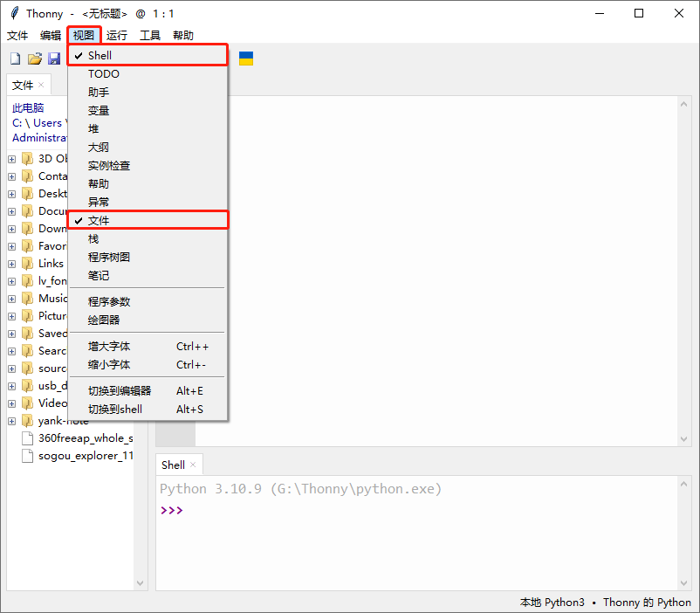Enable the 大纲 view
Viewport: 700px width, 613px height.
point(148,147)
